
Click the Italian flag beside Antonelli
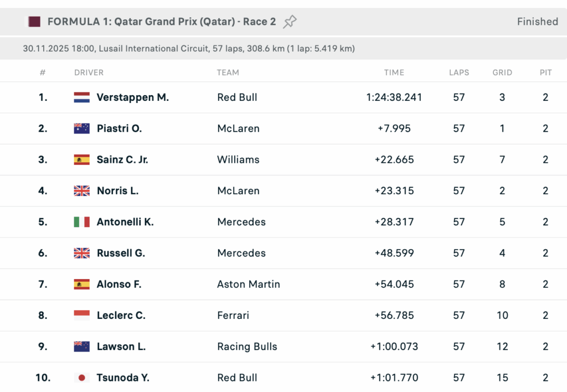tap(81, 222)
